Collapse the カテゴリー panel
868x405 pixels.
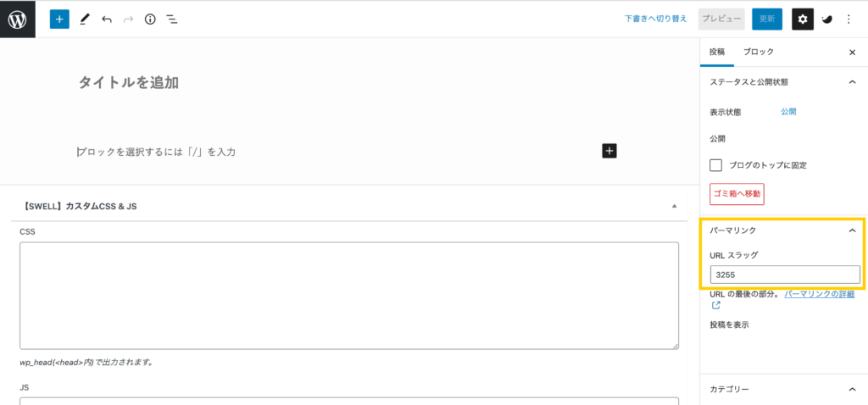pos(852,390)
